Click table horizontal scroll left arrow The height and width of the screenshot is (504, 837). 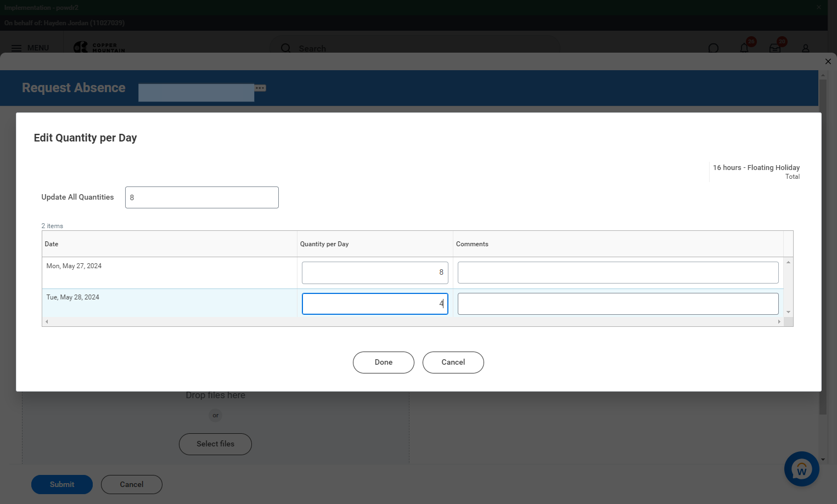pos(47,322)
